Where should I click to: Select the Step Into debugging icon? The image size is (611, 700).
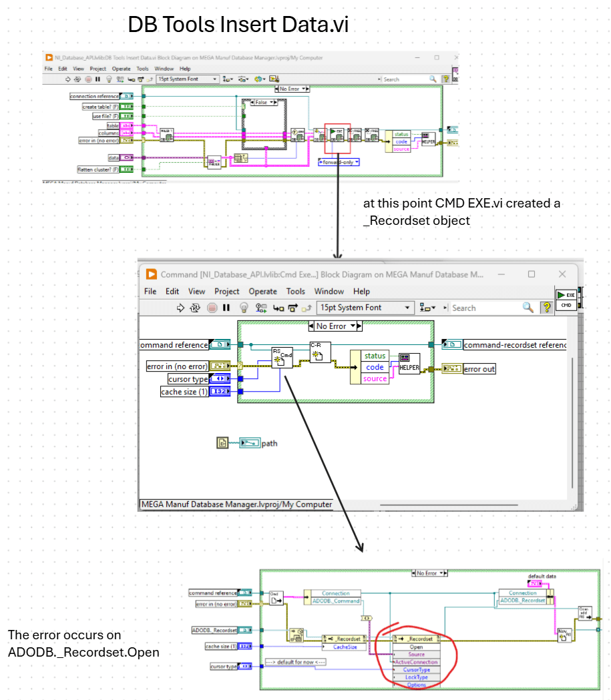[277, 308]
